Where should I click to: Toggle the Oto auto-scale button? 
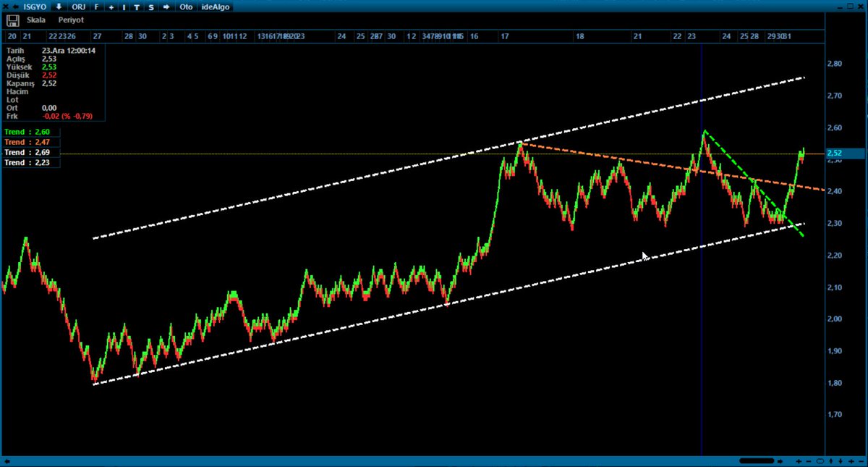click(x=186, y=7)
